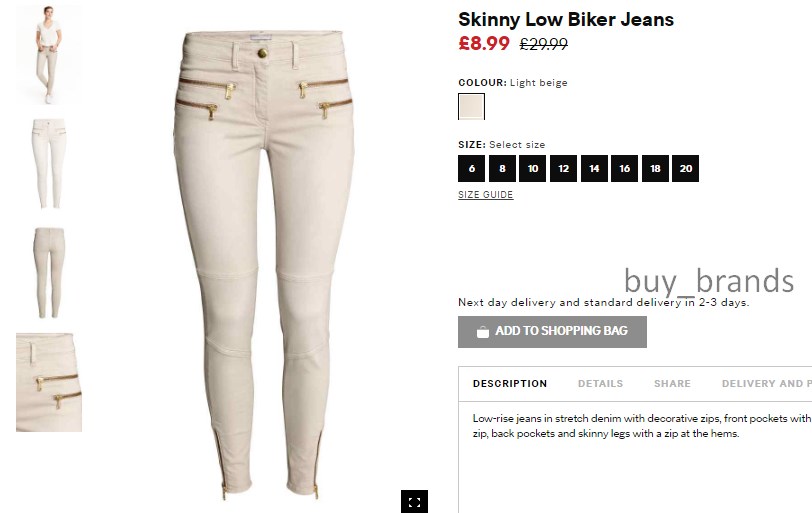Add to Shopping Bag
The image size is (812, 513).
552,332
